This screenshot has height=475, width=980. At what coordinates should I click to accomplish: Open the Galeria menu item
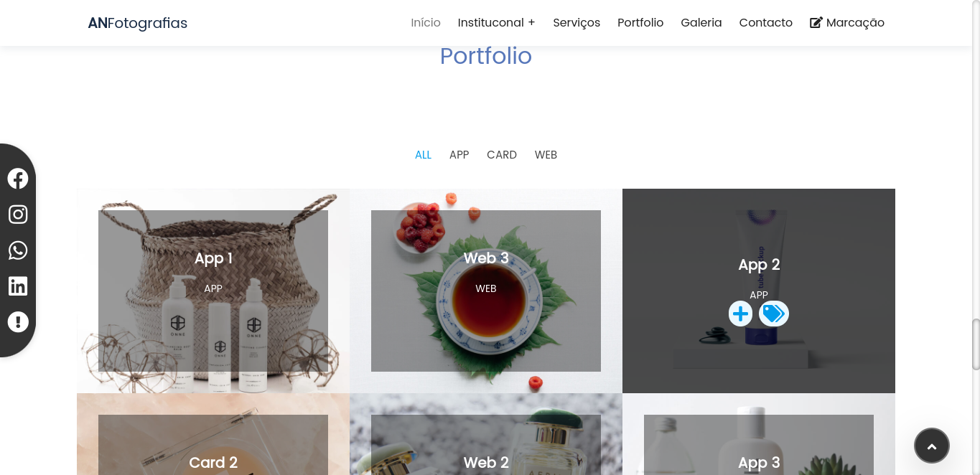pos(701,22)
